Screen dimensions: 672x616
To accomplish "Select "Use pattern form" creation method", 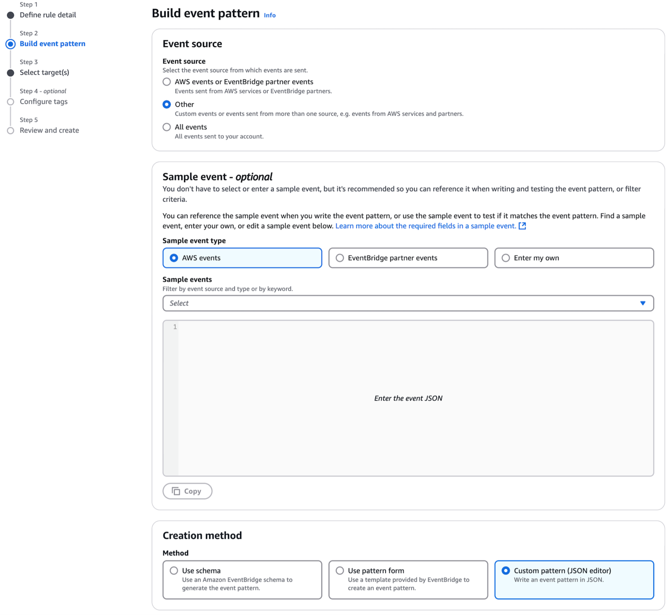I will click(339, 570).
